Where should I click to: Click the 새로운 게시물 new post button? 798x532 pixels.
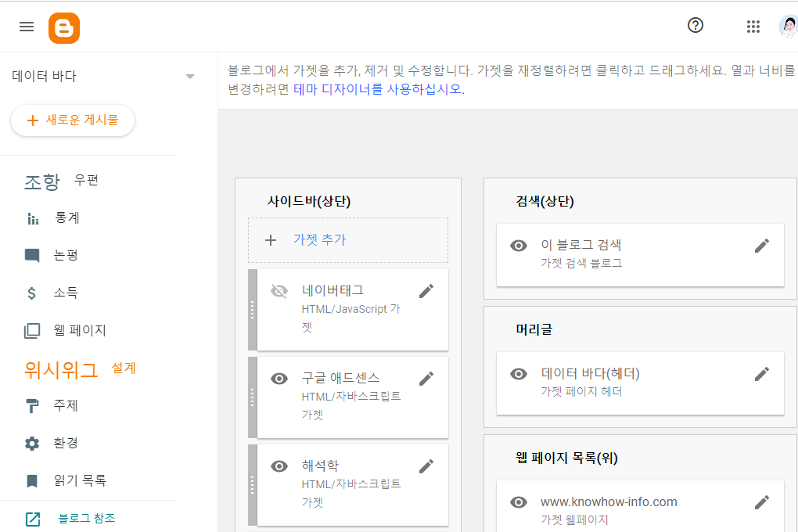(72, 121)
